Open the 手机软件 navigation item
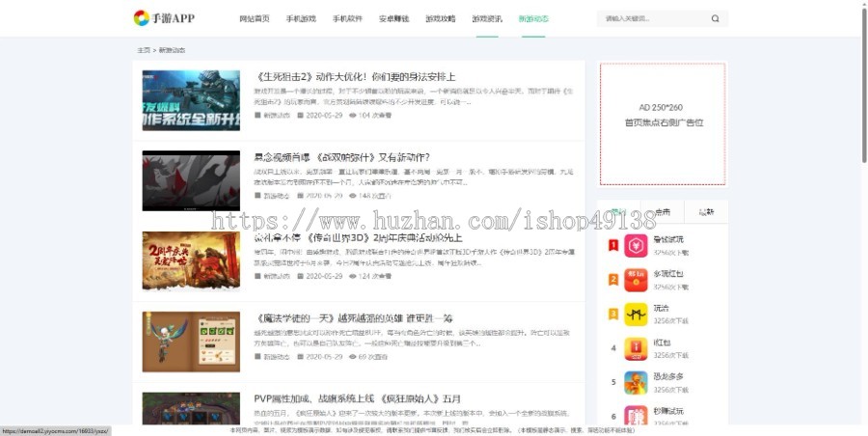The width and height of the screenshot is (868, 436). click(x=347, y=19)
